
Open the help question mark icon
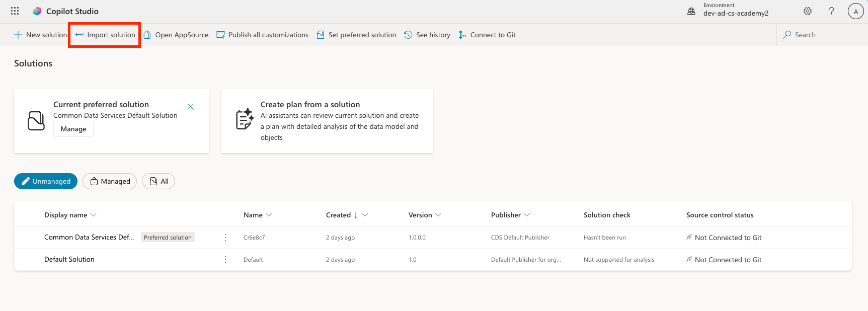pyautogui.click(x=832, y=11)
